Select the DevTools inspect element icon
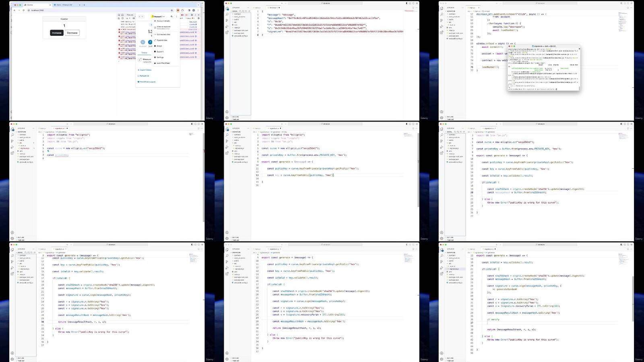 119,15
